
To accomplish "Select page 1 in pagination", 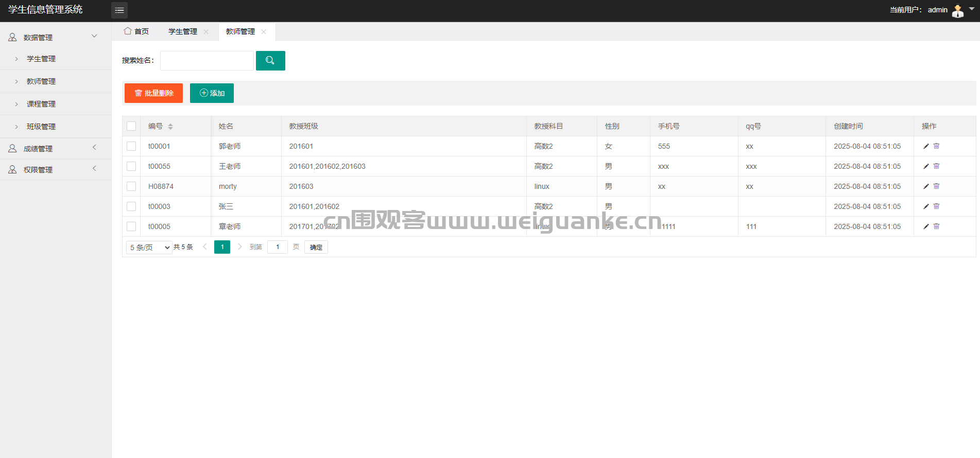I will point(222,247).
